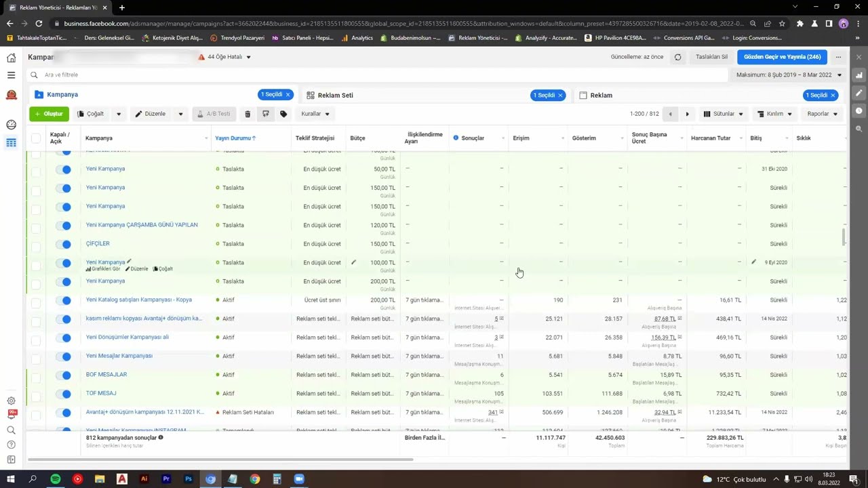
Task: Clear the 1 Seçildi chip on Kampanya tab
Action: (288, 95)
